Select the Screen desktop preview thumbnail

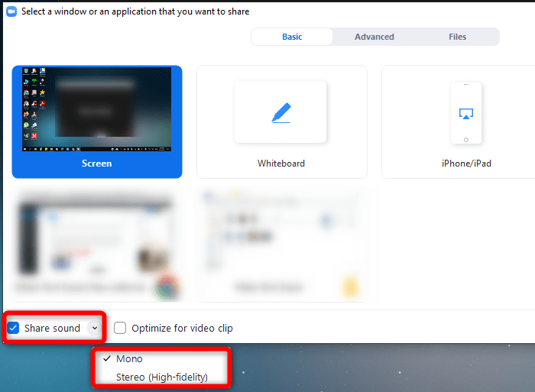(97, 109)
